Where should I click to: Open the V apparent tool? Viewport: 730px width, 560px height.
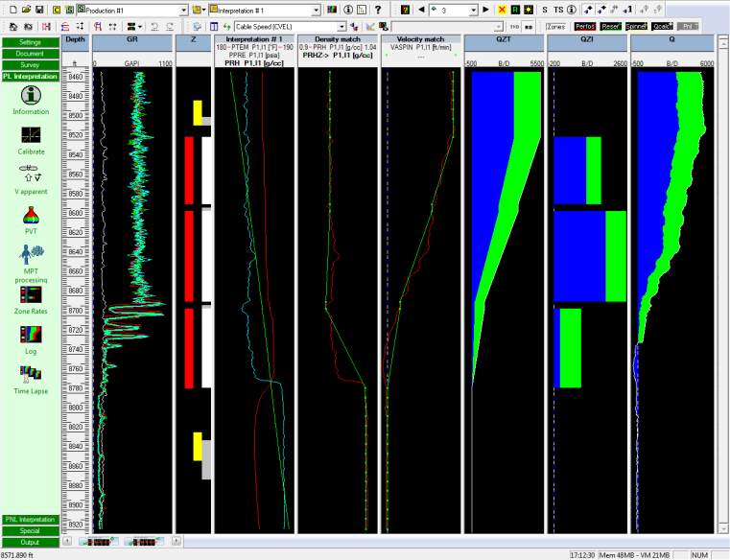point(31,174)
